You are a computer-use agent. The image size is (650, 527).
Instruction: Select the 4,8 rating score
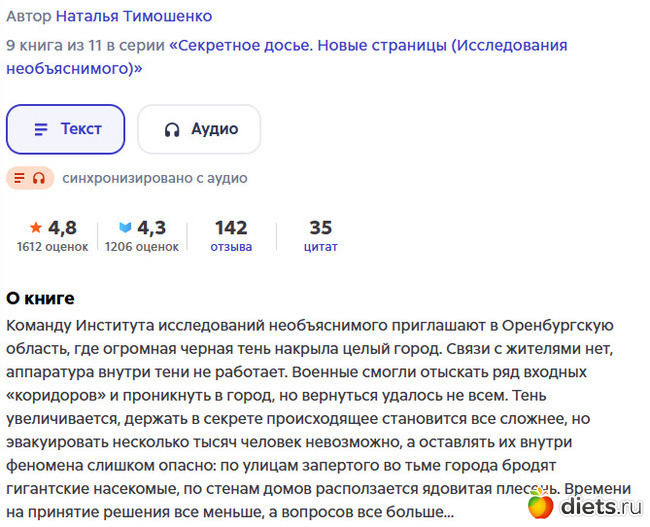(x=62, y=227)
